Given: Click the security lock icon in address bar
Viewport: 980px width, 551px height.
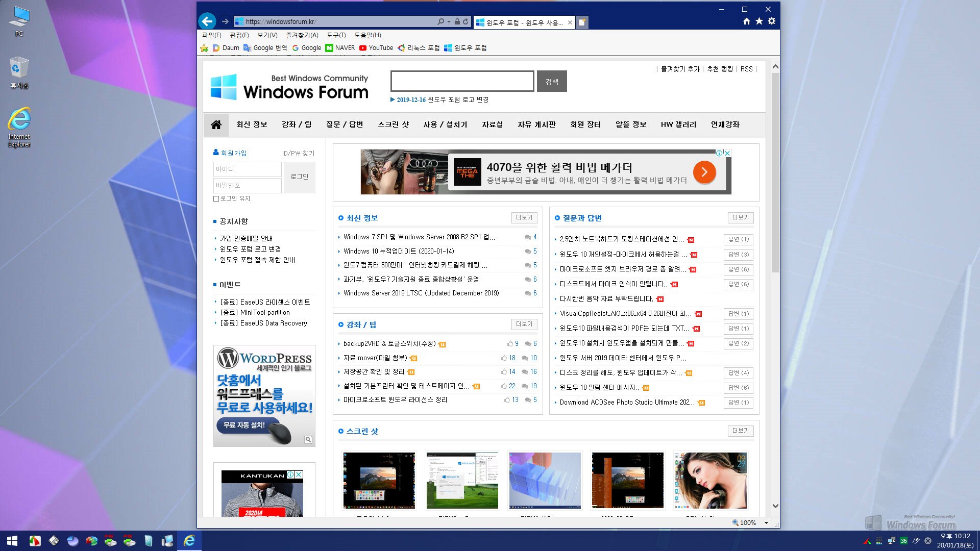Looking at the screenshot, I should tap(457, 21).
